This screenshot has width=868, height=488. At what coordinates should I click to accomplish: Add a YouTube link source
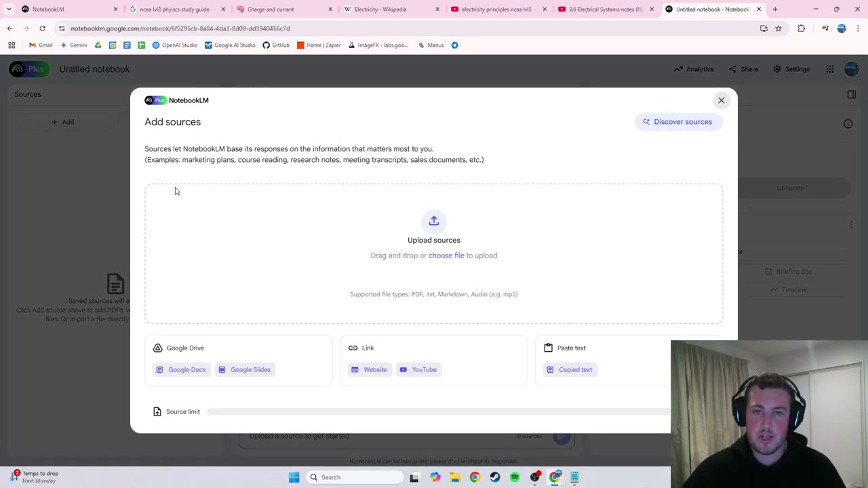(x=418, y=369)
